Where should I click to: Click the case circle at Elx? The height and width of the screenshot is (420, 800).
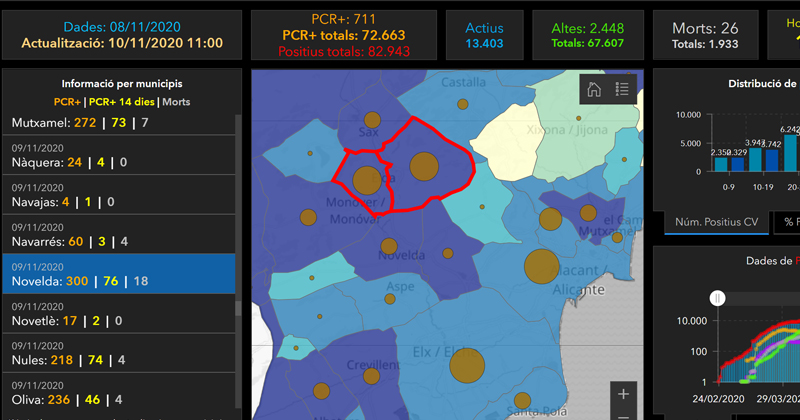coord(467,366)
